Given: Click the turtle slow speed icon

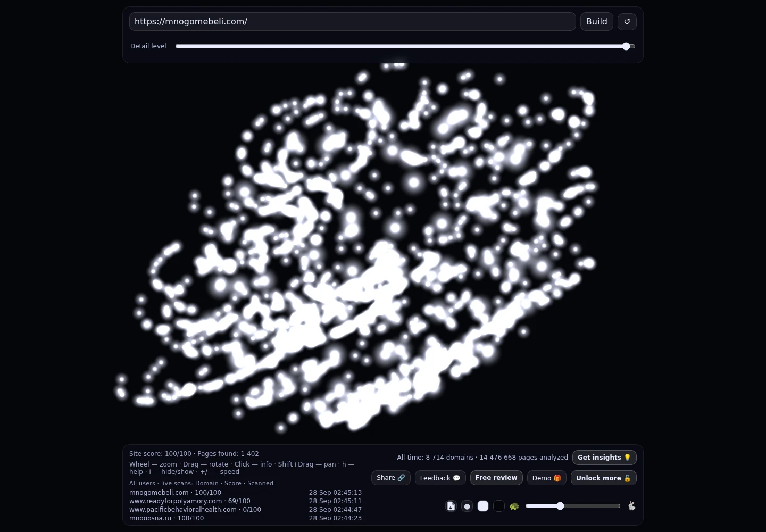Looking at the screenshot, I should point(514,506).
